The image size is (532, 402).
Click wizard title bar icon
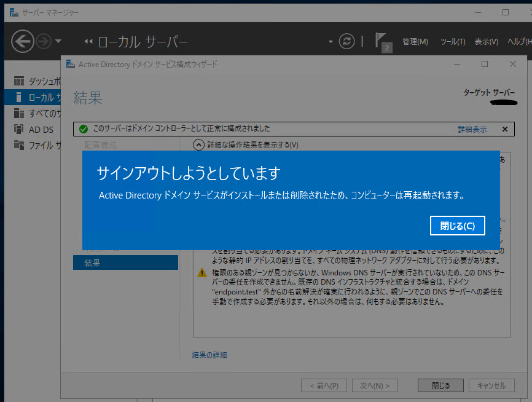tap(70, 64)
